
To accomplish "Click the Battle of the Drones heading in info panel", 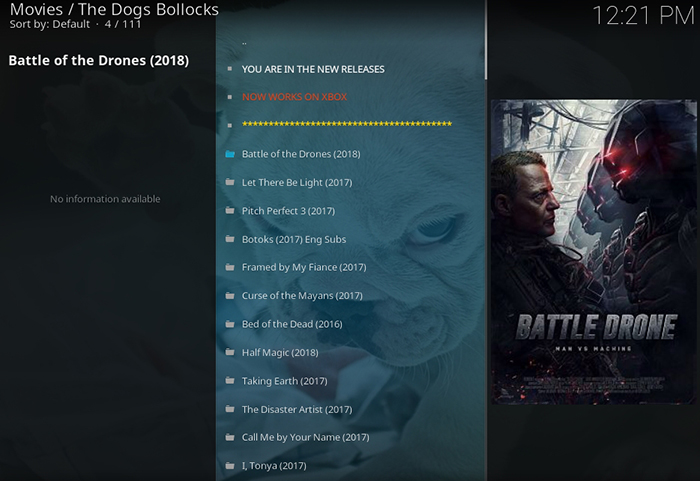I will click(99, 60).
